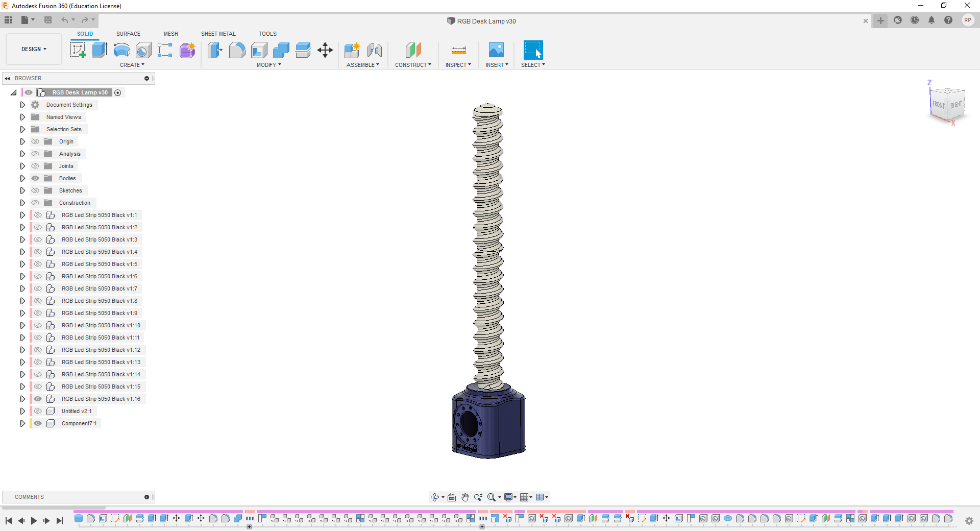This screenshot has height=531, width=980.
Task: Expand the Sketches folder in the browser
Action: [x=22, y=190]
